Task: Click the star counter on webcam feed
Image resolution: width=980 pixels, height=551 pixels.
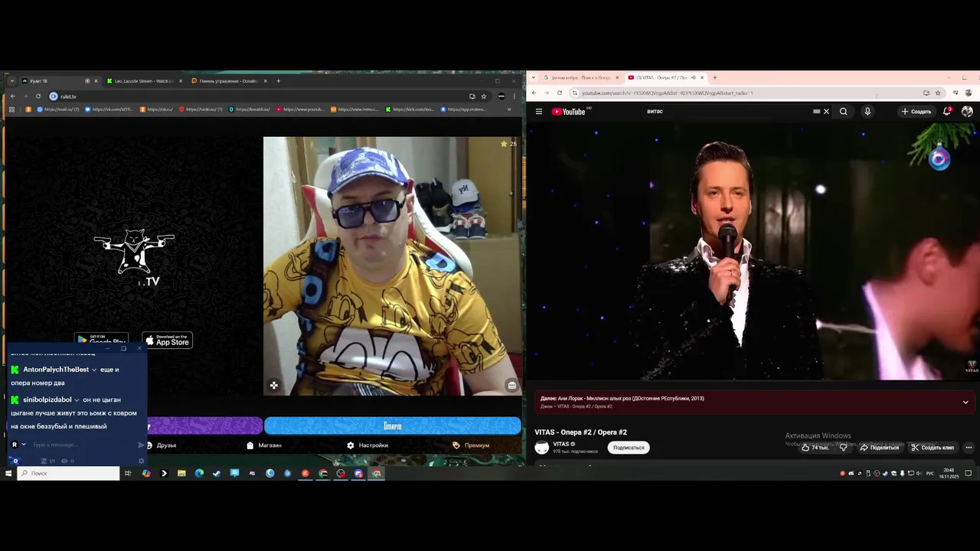Action: [508, 144]
